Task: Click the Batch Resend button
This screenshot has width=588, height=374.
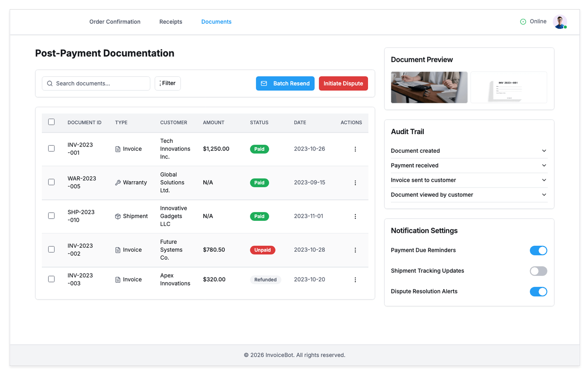Action: coord(285,83)
